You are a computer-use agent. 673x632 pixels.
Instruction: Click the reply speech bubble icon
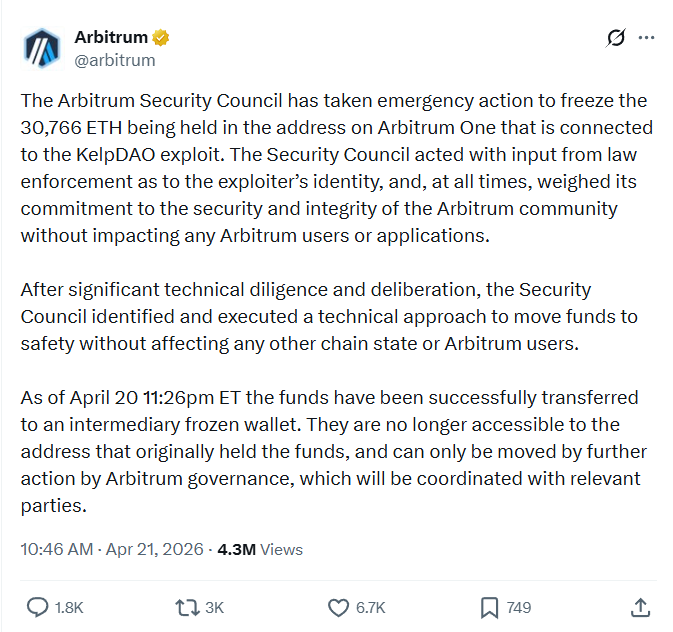pos(37,607)
